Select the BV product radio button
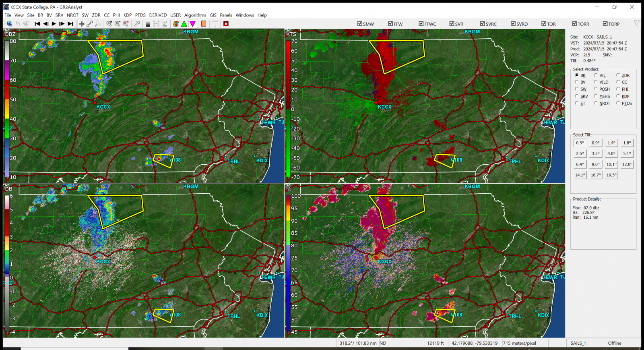 tap(577, 82)
